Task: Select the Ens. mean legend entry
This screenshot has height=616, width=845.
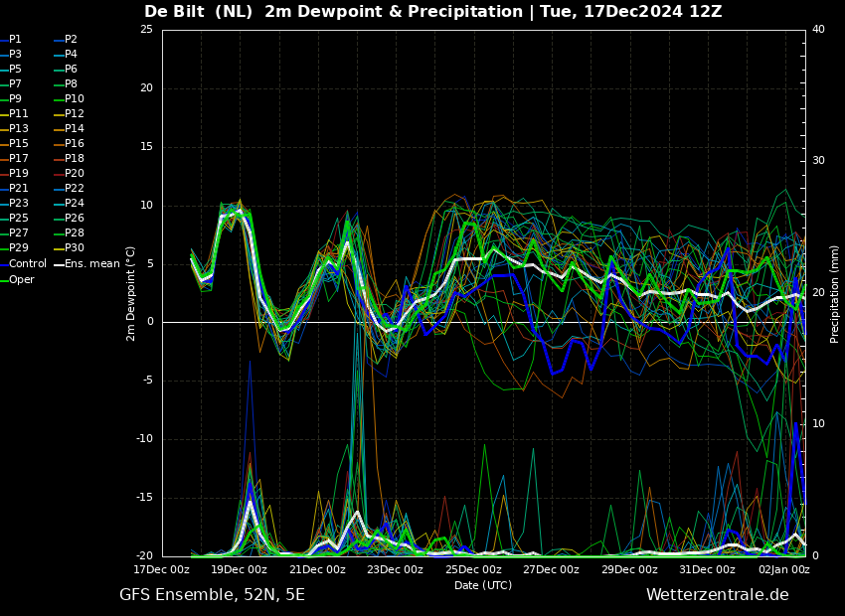Action: tap(86, 264)
